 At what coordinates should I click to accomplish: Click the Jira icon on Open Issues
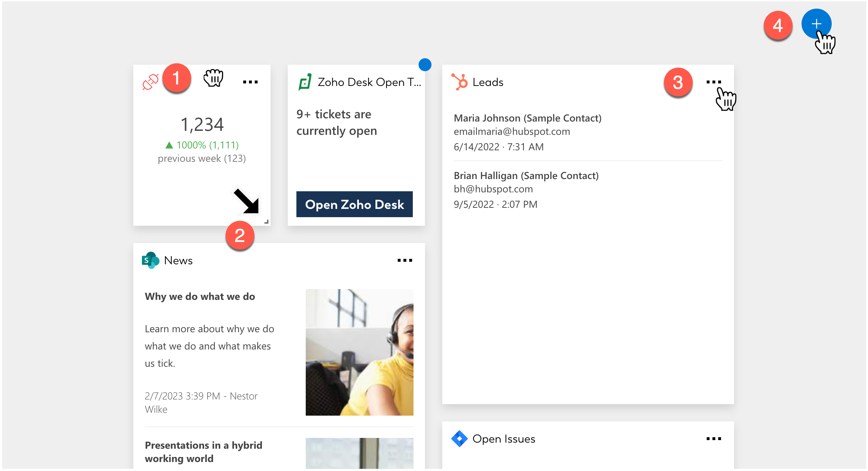459,439
